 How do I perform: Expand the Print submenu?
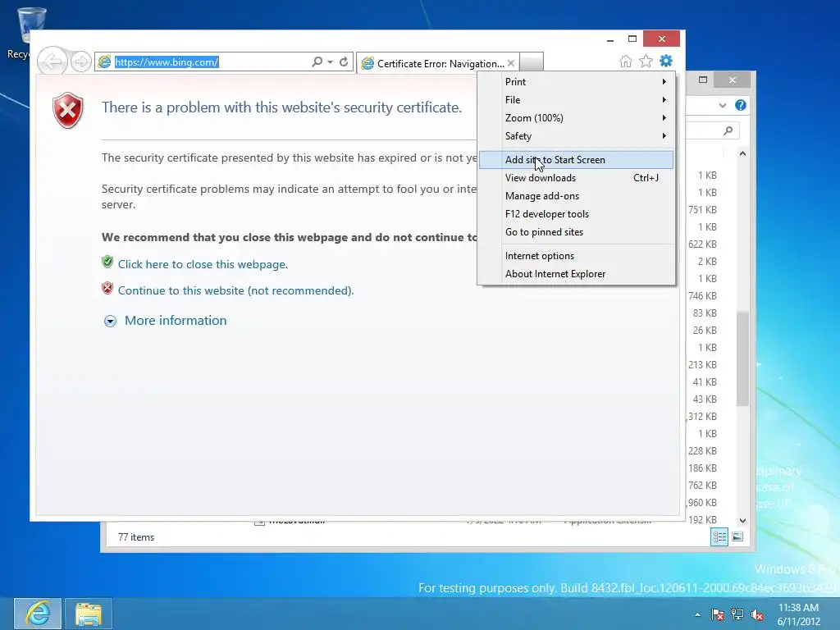coord(577,82)
